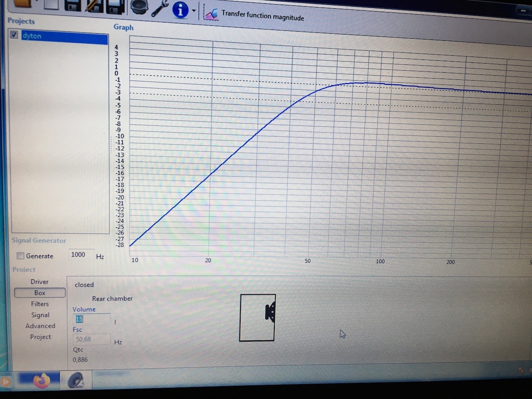Create a new project with the blank page icon
The height and width of the screenshot is (399, 532).
(51, 4)
